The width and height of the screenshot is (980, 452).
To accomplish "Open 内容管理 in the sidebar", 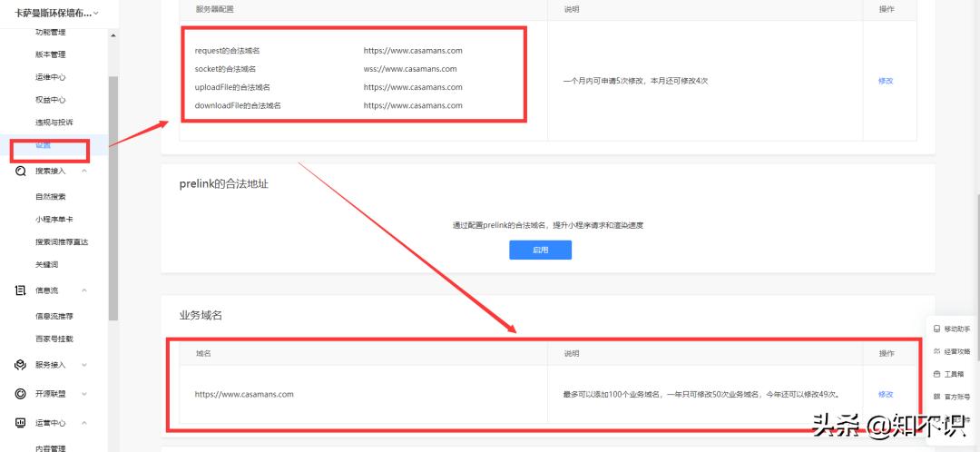I will (51, 447).
